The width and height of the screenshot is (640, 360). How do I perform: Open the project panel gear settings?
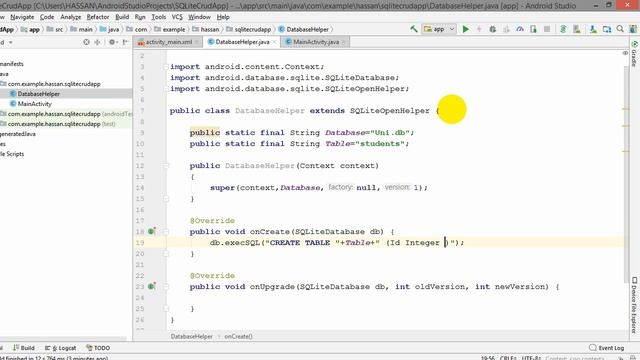tap(112, 42)
